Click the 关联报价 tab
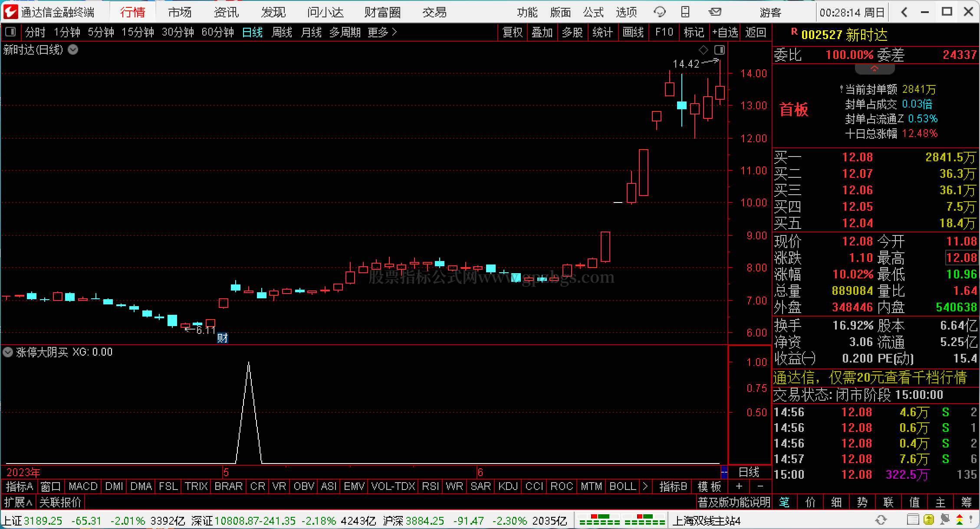Viewport: 980px width, 529px height. [x=60, y=502]
